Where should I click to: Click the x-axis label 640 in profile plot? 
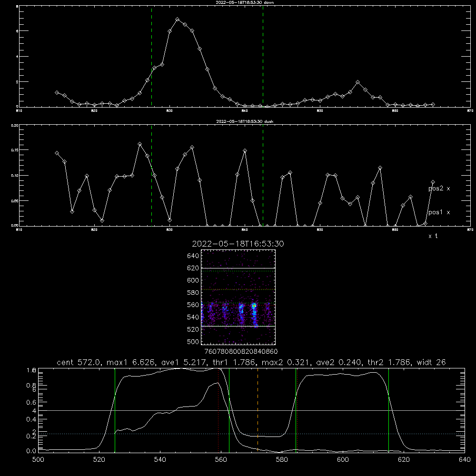(x=465, y=460)
